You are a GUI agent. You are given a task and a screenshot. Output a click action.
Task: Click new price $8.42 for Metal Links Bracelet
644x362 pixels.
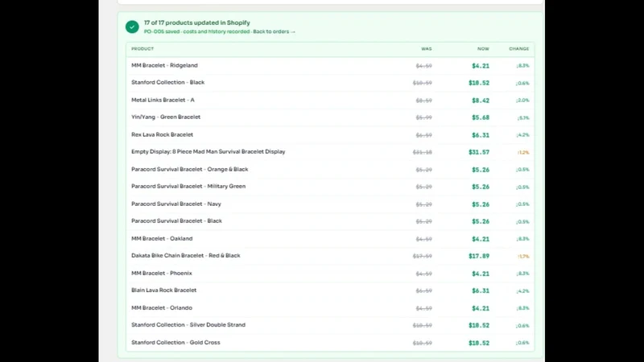click(481, 101)
